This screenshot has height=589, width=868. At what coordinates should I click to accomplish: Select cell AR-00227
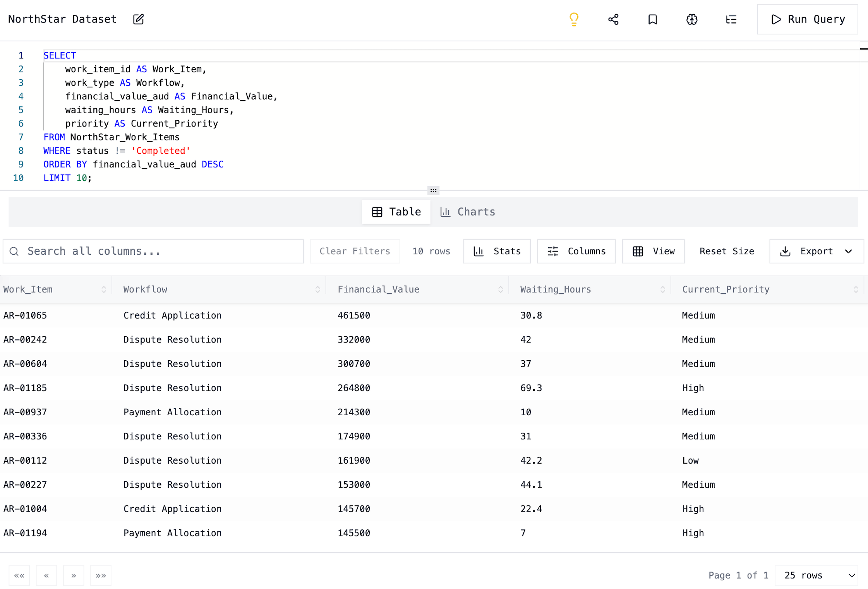point(25,485)
